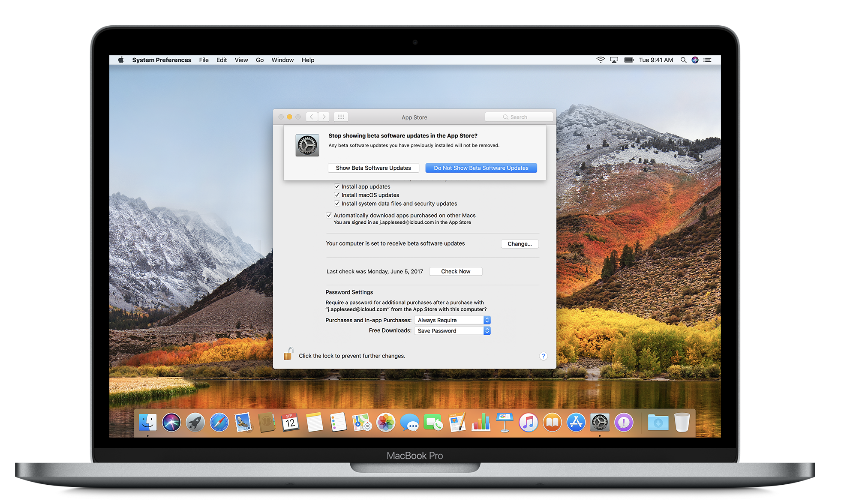Click the lock to prevent changes
This screenshot has width=841, height=504.
288,354
